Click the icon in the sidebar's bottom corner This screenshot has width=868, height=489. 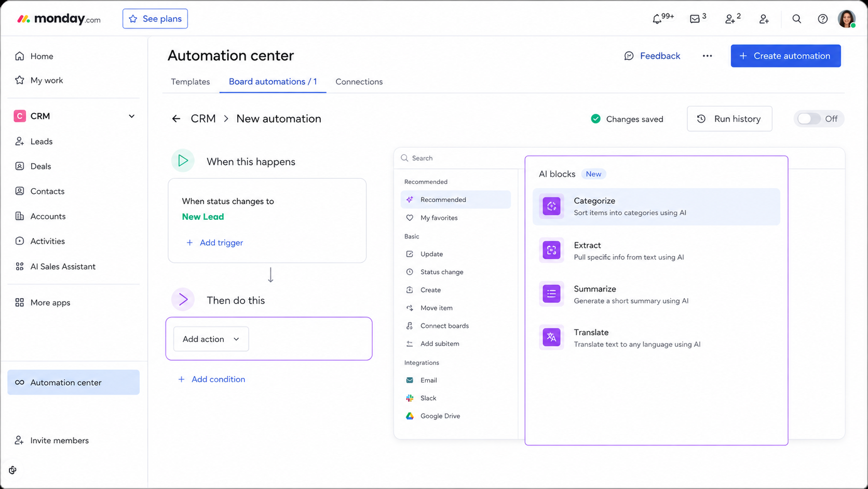[13, 470]
